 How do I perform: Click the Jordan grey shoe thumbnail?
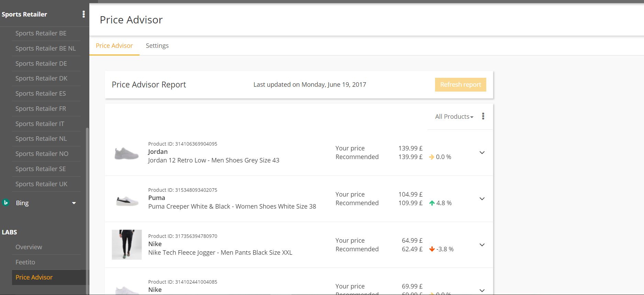126,153
